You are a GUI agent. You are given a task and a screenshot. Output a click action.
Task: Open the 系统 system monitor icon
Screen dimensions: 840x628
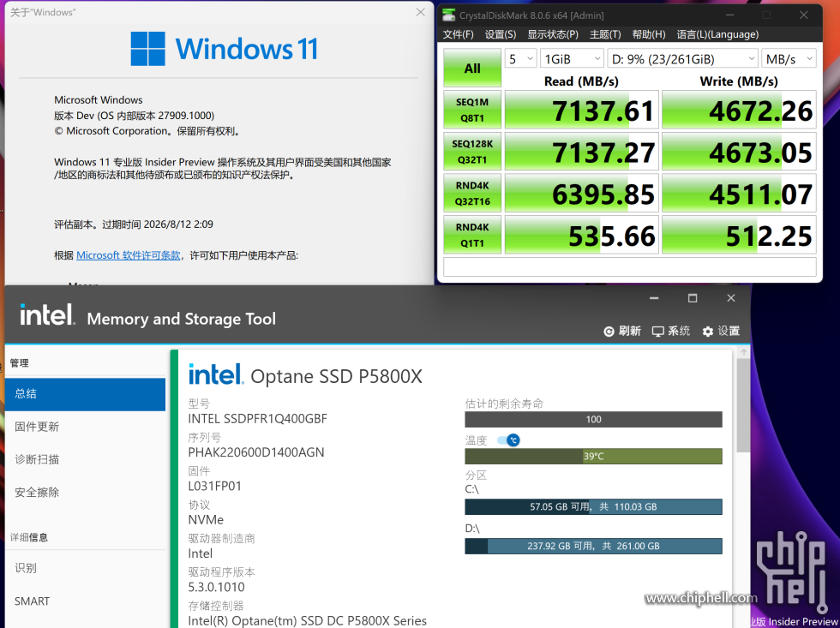pos(658,332)
